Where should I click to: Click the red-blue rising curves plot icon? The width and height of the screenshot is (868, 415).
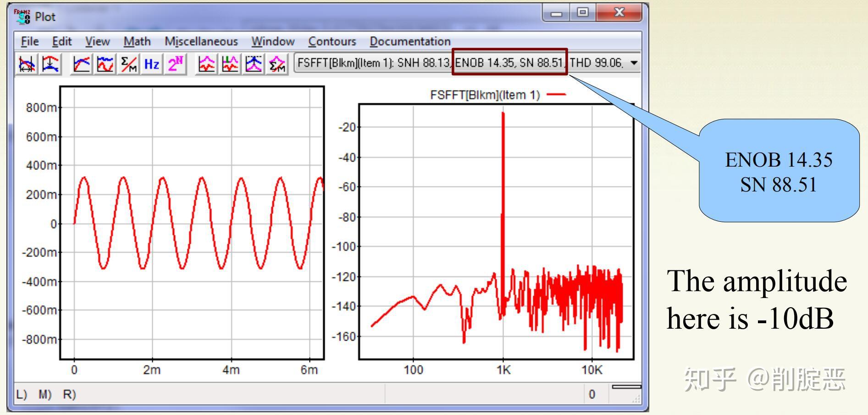[x=81, y=64]
